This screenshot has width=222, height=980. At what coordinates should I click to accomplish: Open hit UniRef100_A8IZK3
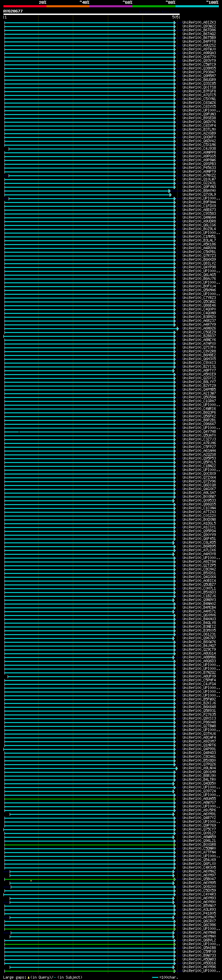pos(199,23)
